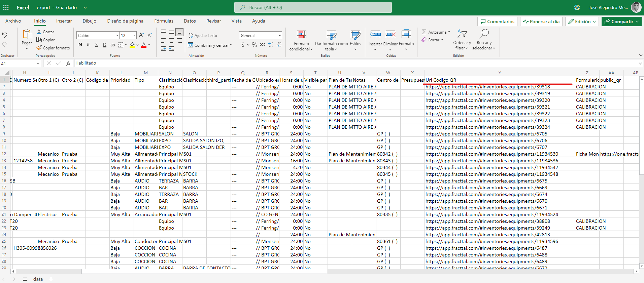The height and width of the screenshot is (283, 644).
Task: Click the Cut scissors icon
Action: point(39,32)
